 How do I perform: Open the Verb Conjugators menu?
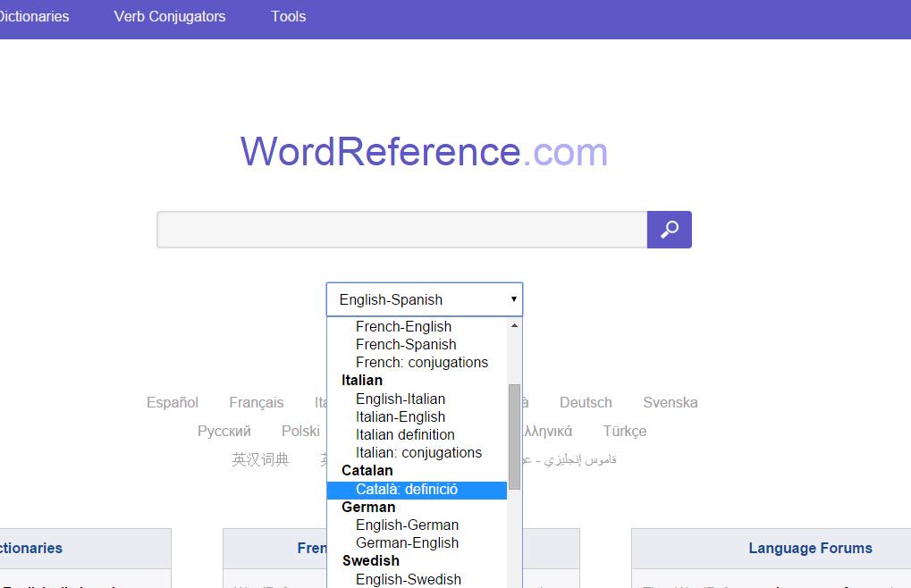pyautogui.click(x=170, y=16)
